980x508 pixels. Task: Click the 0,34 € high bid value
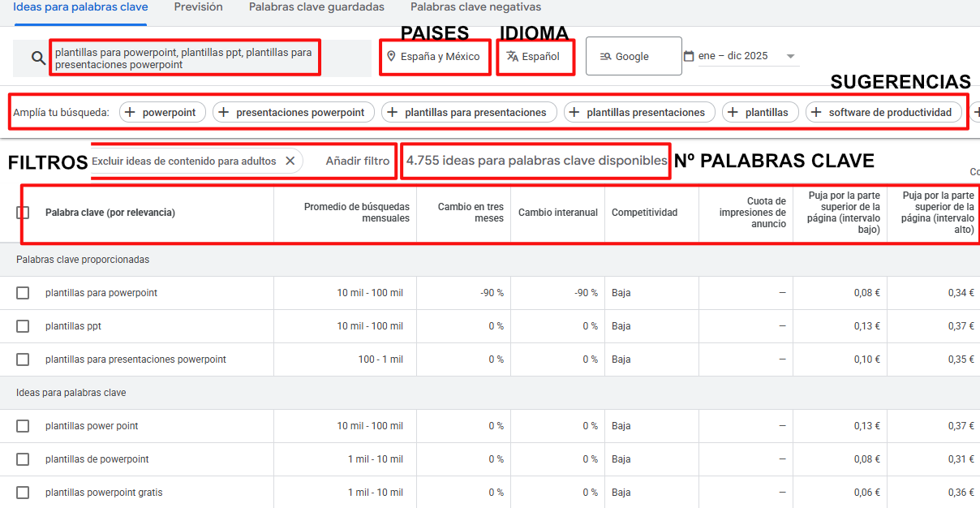tap(961, 293)
